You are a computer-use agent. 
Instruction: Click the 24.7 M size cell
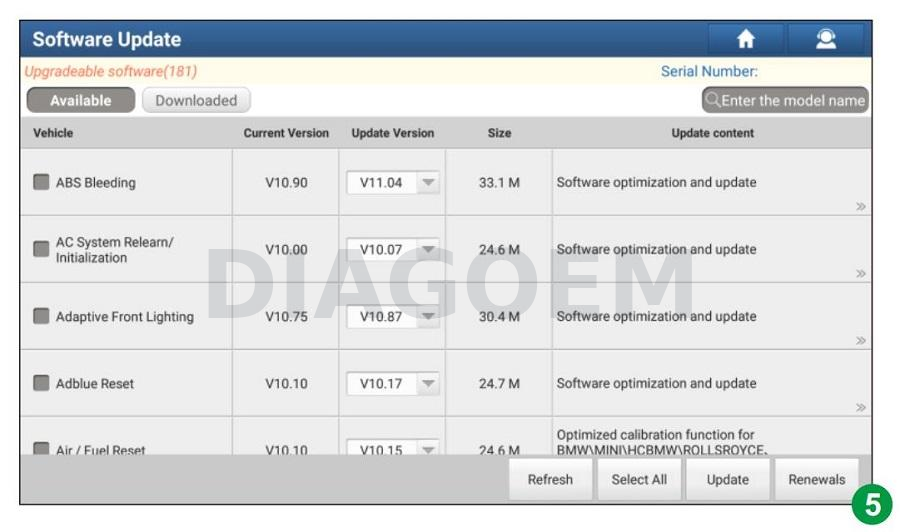coord(499,383)
